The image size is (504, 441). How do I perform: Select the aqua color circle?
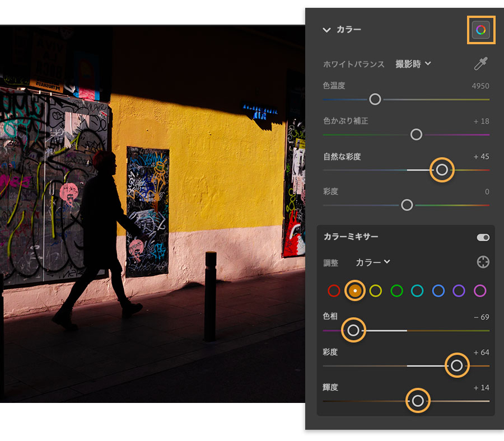[417, 290]
